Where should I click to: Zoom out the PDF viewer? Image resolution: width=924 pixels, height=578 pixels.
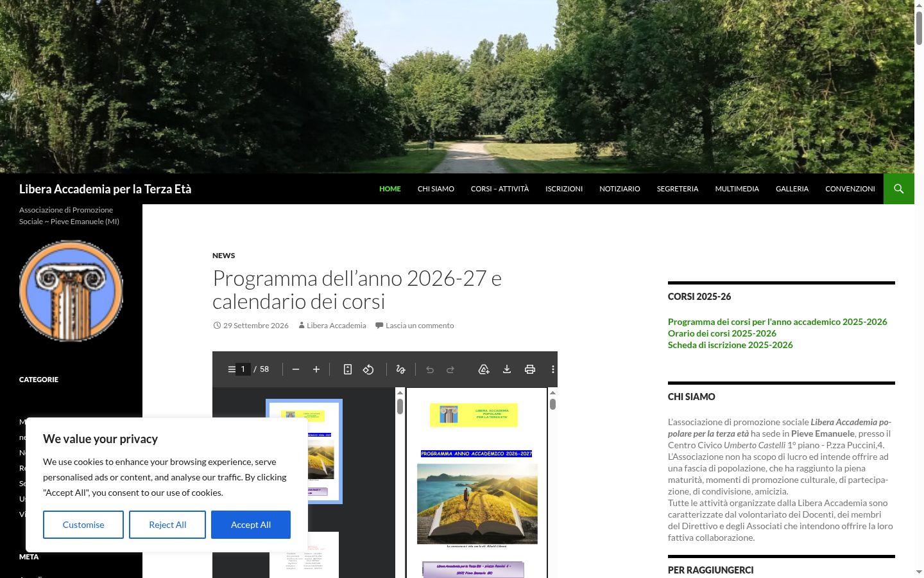click(x=296, y=369)
